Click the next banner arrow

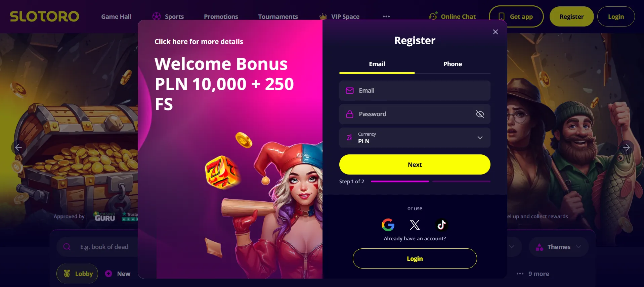point(626,147)
